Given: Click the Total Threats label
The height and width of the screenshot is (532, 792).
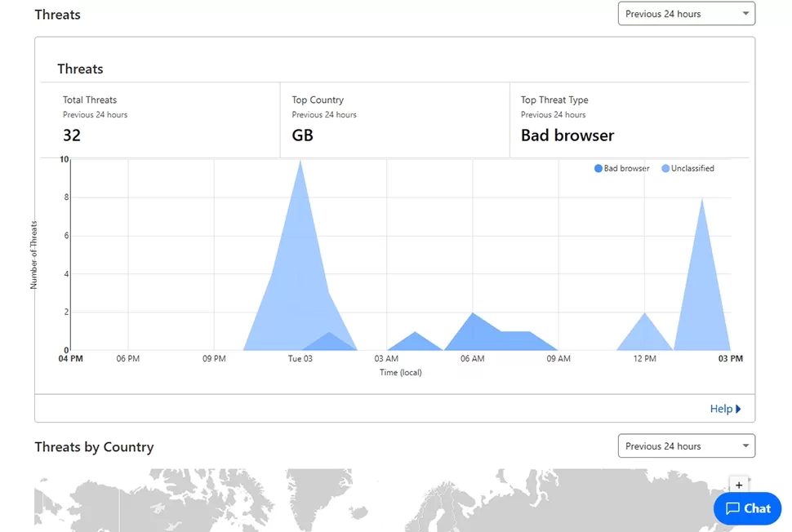Looking at the screenshot, I should [89, 100].
